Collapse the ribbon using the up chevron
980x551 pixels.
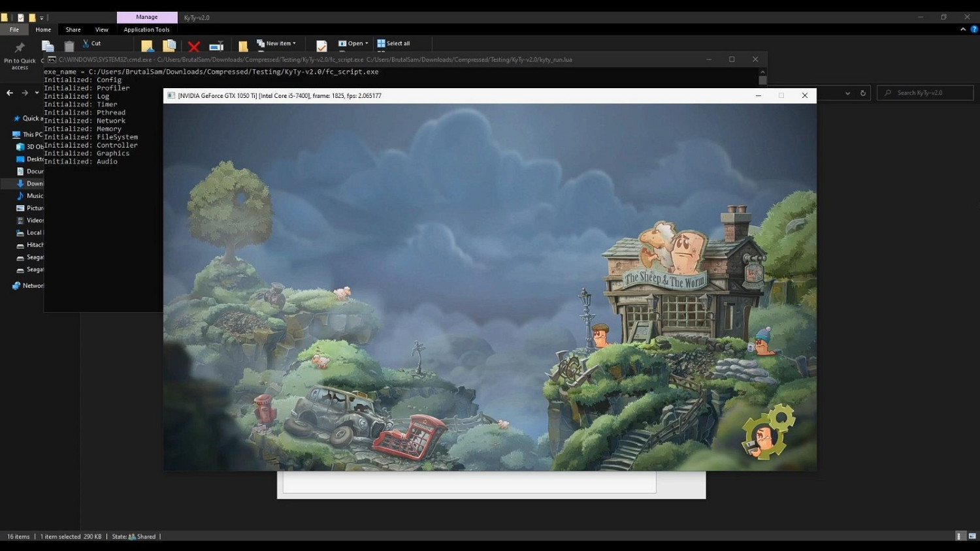[962, 29]
